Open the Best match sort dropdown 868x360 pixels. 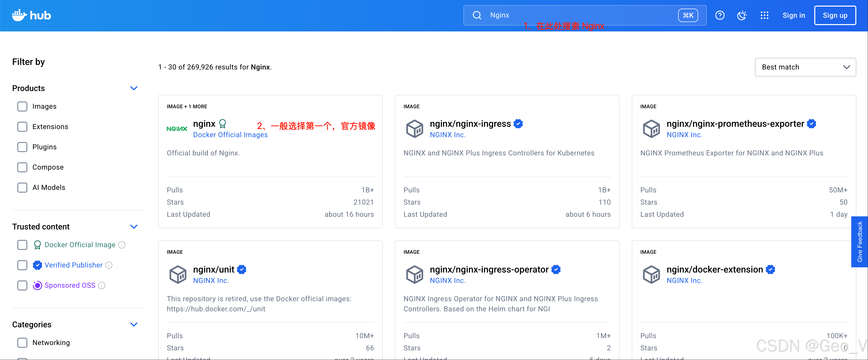pyautogui.click(x=805, y=67)
